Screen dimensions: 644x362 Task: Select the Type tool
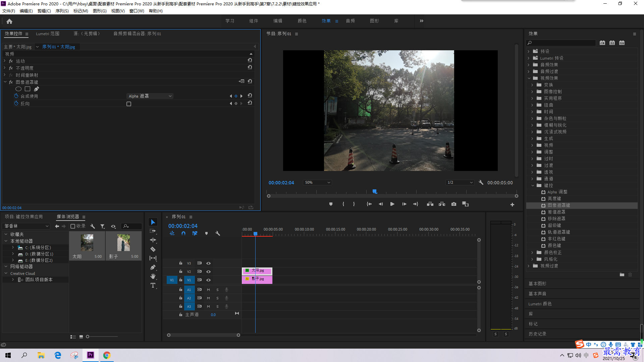click(x=153, y=285)
